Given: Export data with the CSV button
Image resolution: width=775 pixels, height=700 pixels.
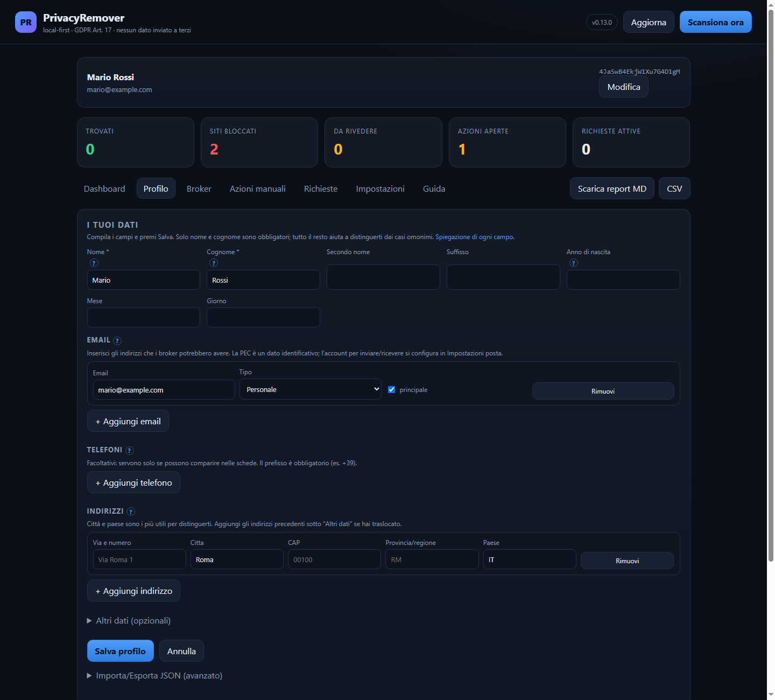Looking at the screenshot, I should [674, 188].
